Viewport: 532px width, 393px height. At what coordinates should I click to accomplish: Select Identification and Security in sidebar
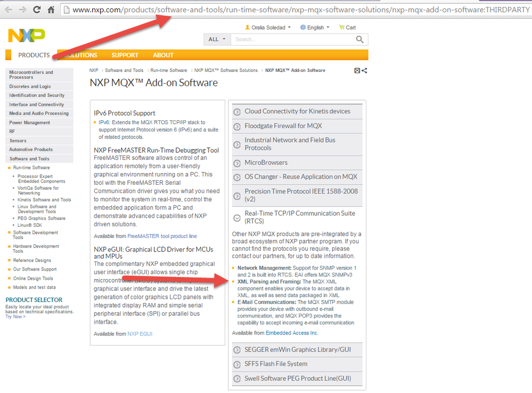39,95
